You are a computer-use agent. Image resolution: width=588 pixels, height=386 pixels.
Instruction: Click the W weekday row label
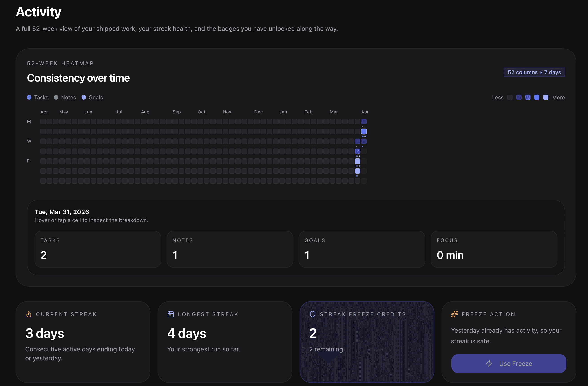tap(29, 141)
